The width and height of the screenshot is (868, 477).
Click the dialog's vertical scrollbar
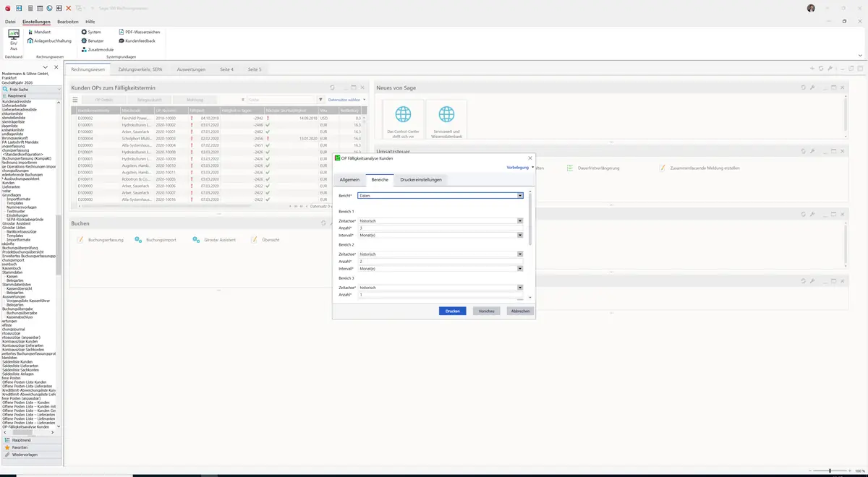pos(530,219)
